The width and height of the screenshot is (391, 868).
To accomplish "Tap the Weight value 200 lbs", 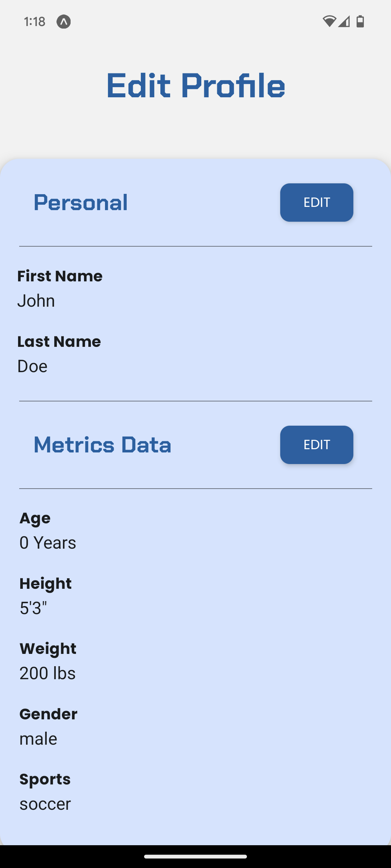I will tap(47, 673).
